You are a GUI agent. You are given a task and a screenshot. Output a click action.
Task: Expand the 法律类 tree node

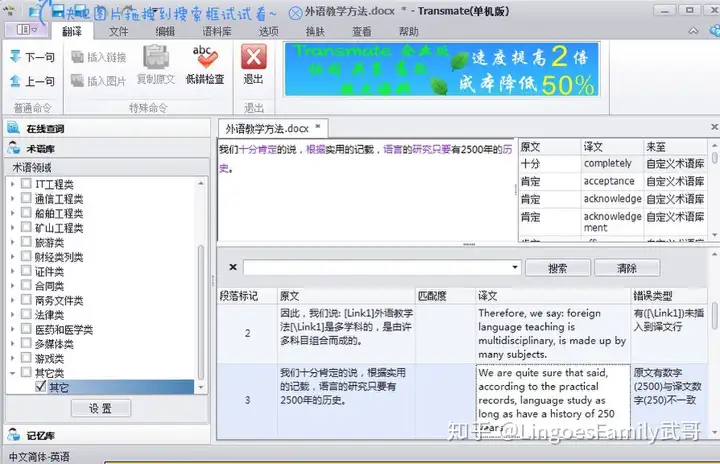point(12,315)
